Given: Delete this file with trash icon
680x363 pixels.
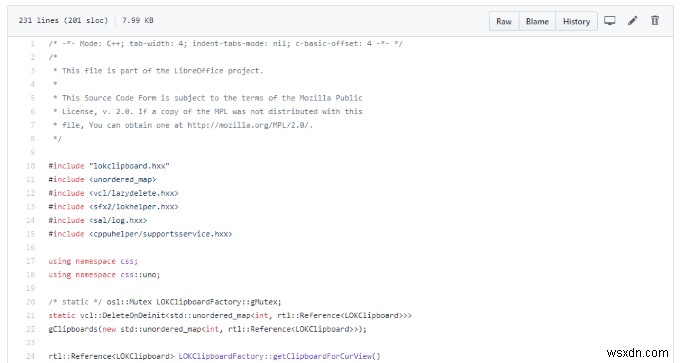Looking at the screenshot, I should tap(655, 20).
